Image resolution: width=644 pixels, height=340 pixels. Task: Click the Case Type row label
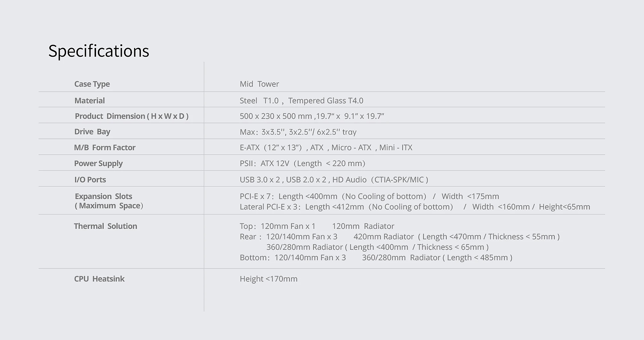pyautogui.click(x=92, y=84)
